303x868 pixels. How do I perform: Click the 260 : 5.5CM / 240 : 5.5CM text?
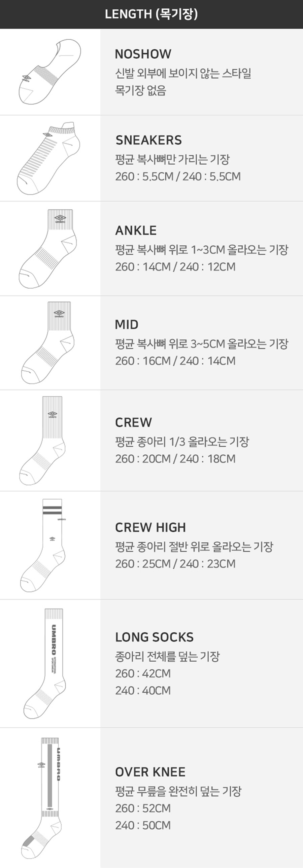click(x=178, y=176)
